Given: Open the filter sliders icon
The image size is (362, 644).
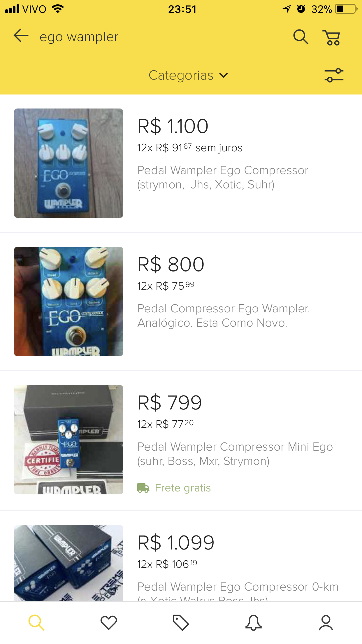Looking at the screenshot, I should 334,75.
